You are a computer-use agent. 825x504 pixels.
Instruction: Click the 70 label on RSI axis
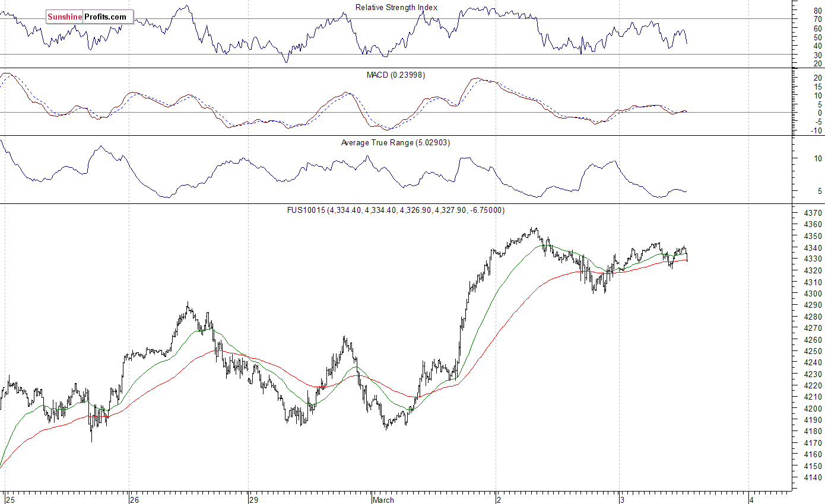click(x=818, y=20)
